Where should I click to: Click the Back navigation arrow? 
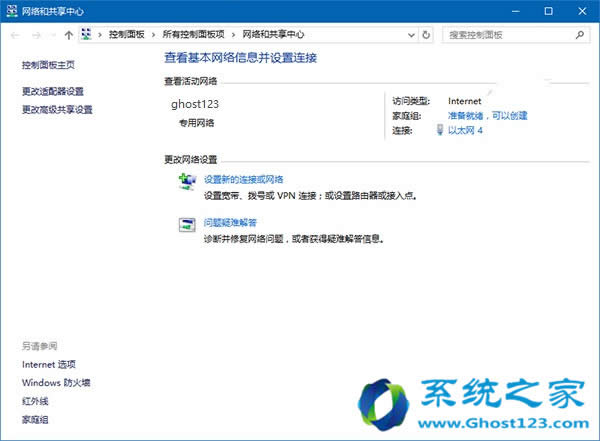14,34
